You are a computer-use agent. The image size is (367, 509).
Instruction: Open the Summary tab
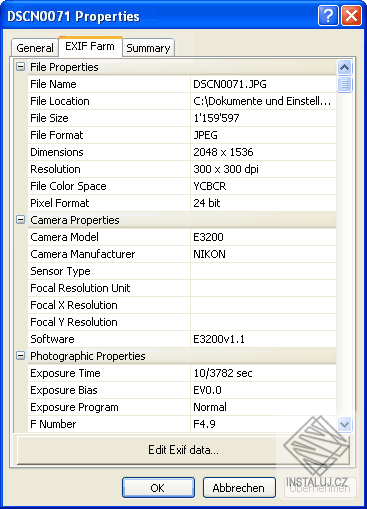coord(148,48)
